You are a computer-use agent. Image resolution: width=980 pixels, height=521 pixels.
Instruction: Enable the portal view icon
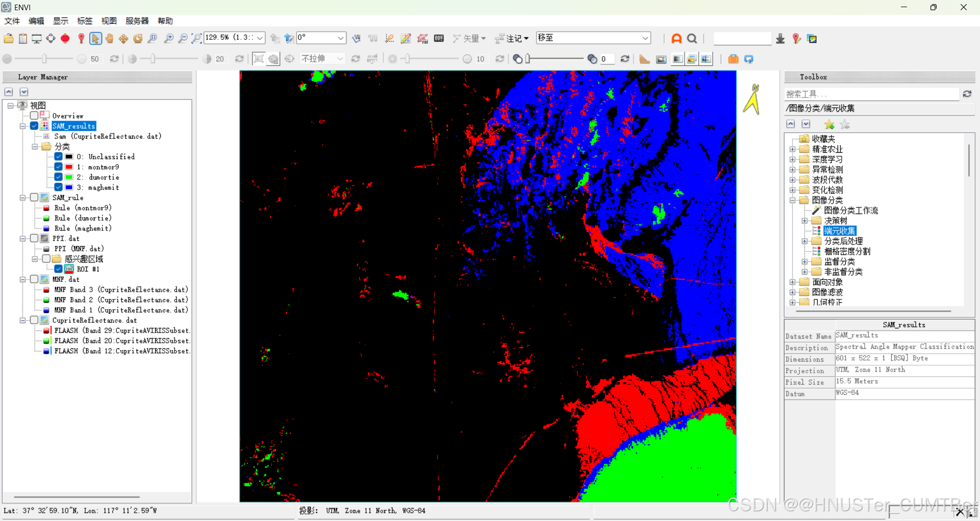pos(661,59)
